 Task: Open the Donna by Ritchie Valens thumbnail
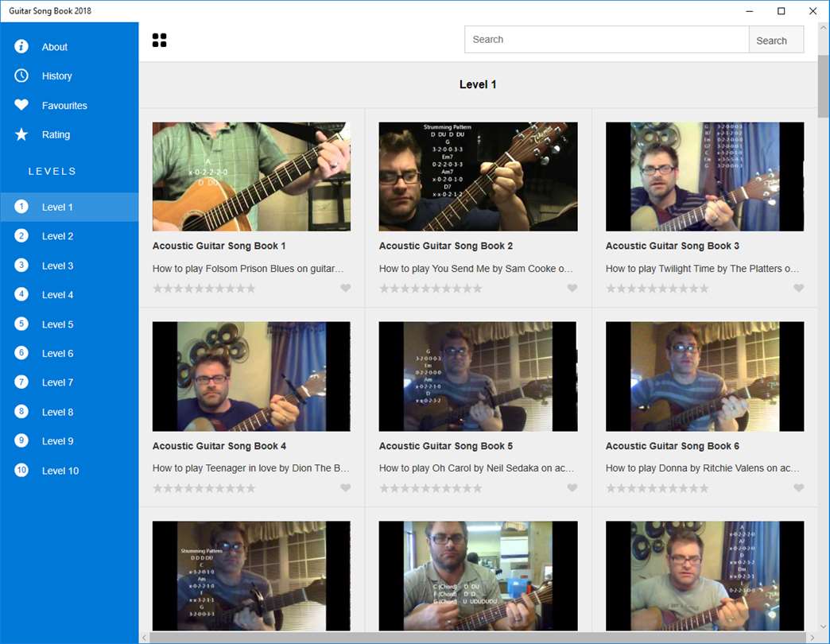click(x=704, y=376)
